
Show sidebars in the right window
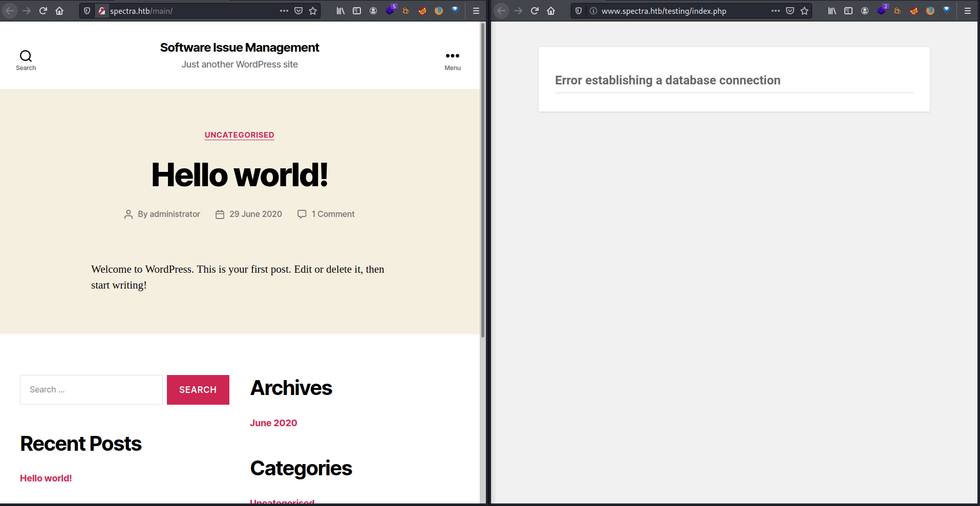848,11
